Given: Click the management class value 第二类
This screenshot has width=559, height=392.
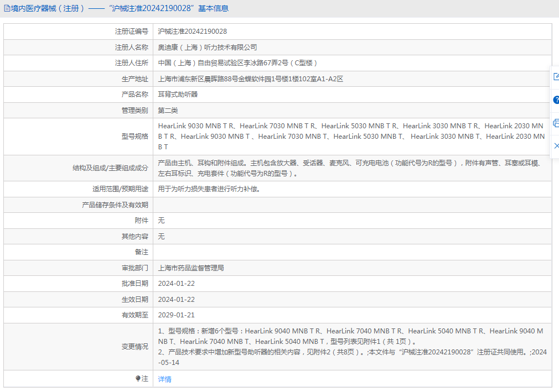Looking at the screenshot, I should (168, 111).
